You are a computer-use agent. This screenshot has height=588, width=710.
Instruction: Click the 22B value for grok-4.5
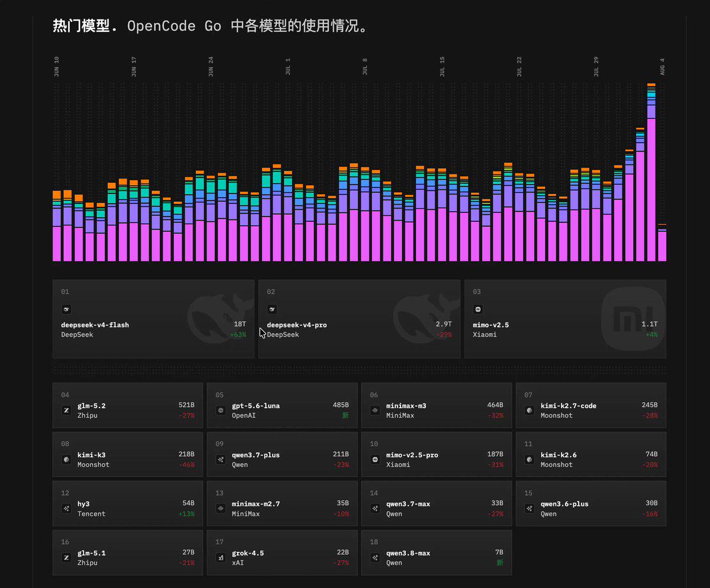pos(343,553)
